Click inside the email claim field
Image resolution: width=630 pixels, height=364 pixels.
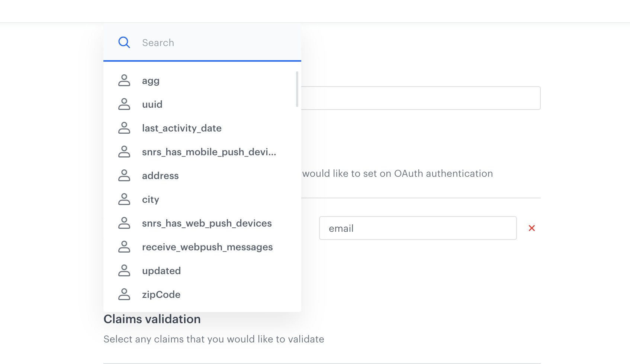[418, 228]
